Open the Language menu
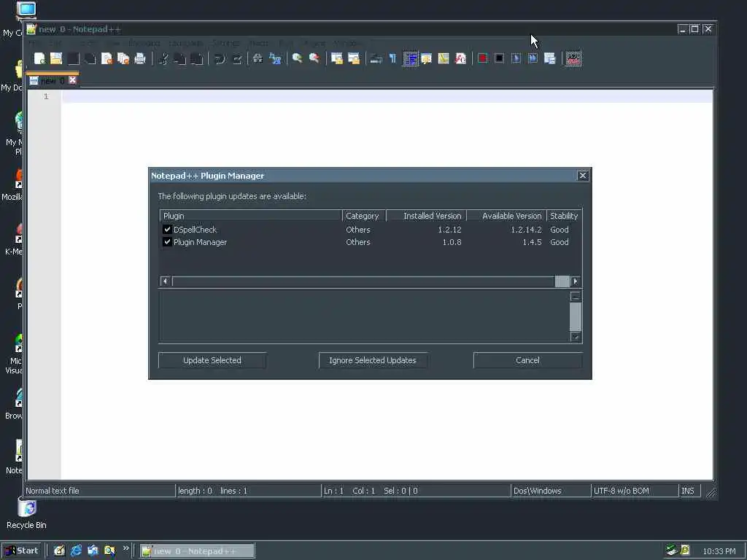Screen dimensions: 747x560 point(185,43)
